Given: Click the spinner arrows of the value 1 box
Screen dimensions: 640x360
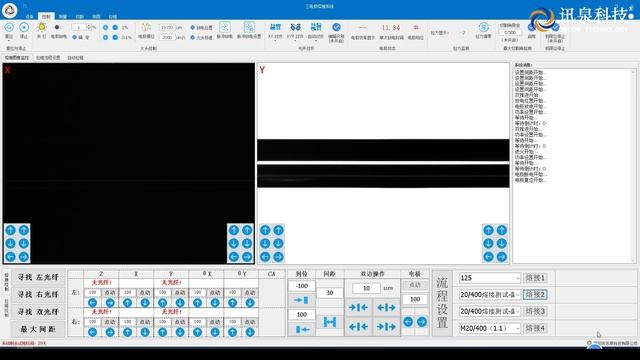Looking at the screenshot, I should [89, 27].
